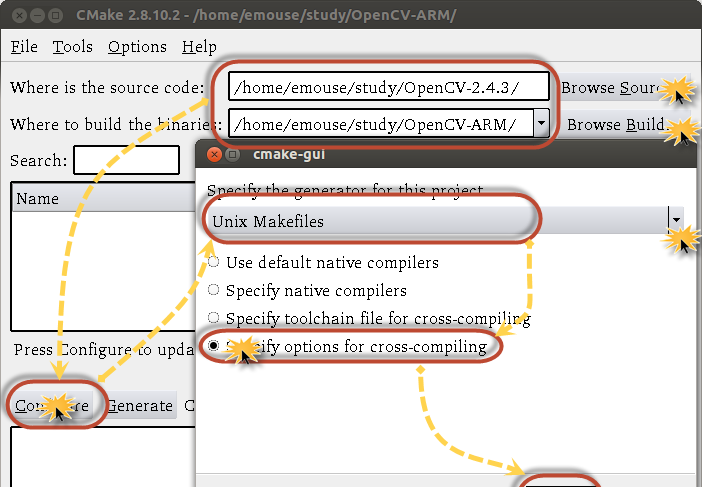702x487 pixels.
Task: Open the Tools menu
Action: pos(73,47)
